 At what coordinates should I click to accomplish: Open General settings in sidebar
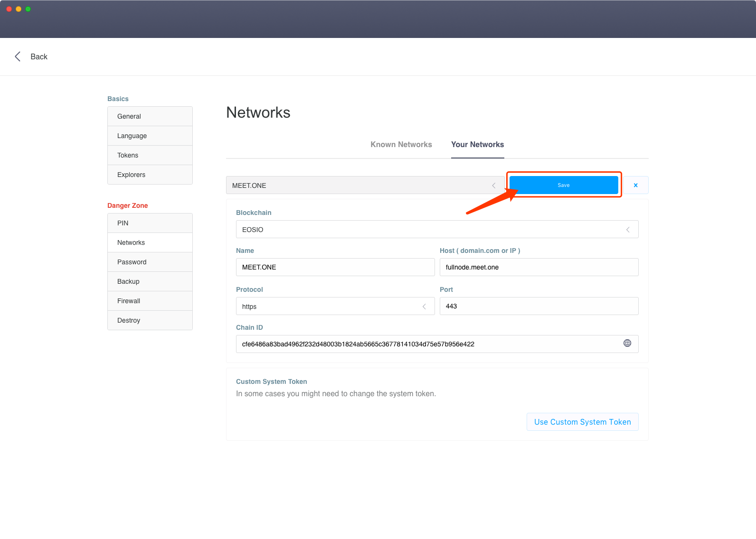coord(150,116)
